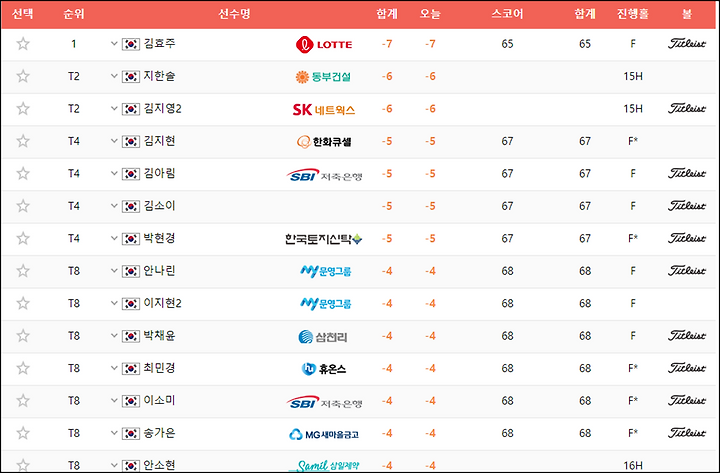Toggle favorite star for 김아림
Screen dimensions: 720x473
23,174
